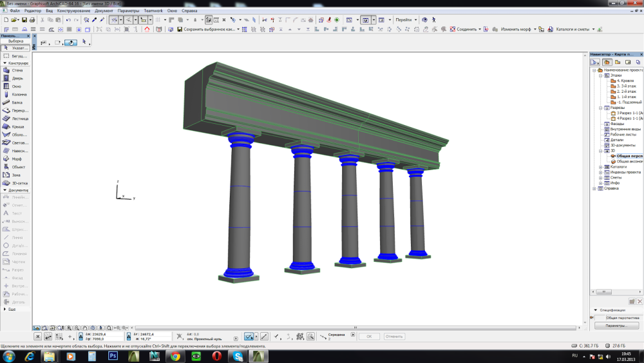Screen dimensions: 644x363
Task: Open the Документ menu
Action: click(104, 11)
